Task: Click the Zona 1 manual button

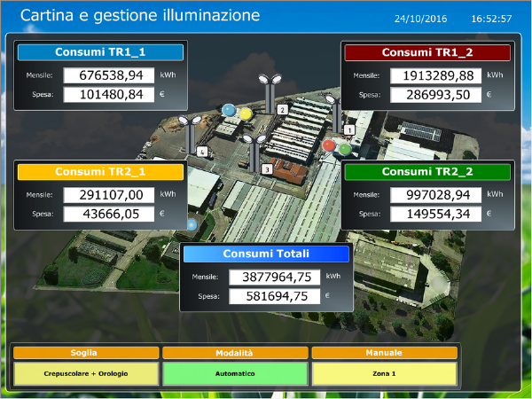Action: tap(385, 373)
